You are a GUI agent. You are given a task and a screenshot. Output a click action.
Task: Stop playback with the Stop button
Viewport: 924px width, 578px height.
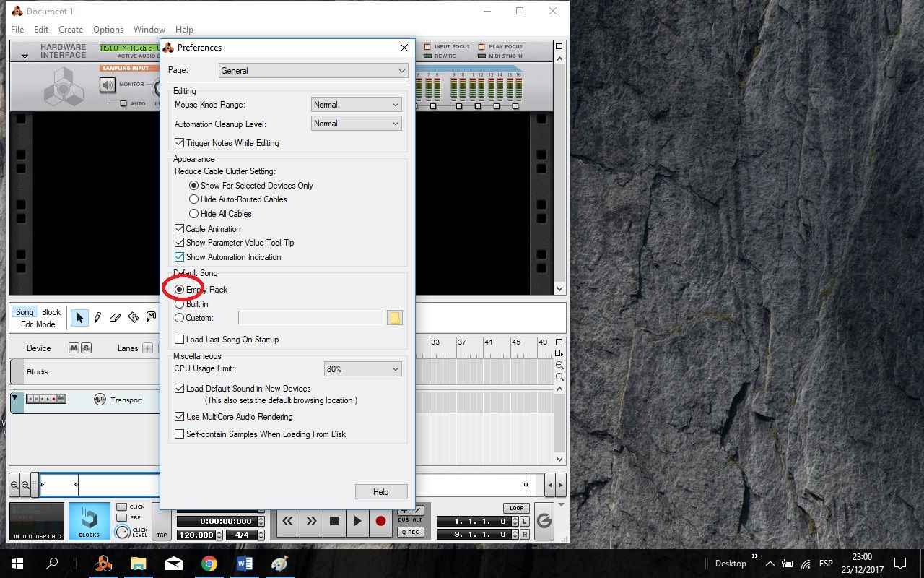334,521
